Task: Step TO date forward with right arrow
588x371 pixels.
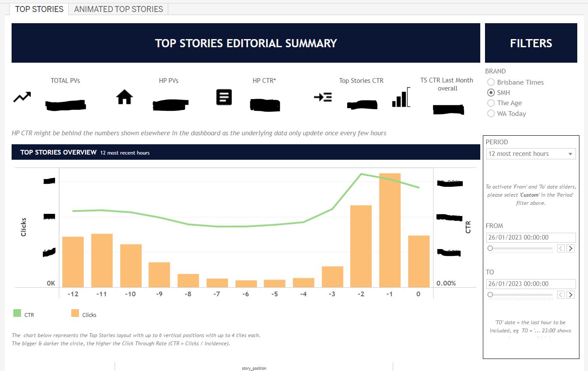Action: pos(570,295)
